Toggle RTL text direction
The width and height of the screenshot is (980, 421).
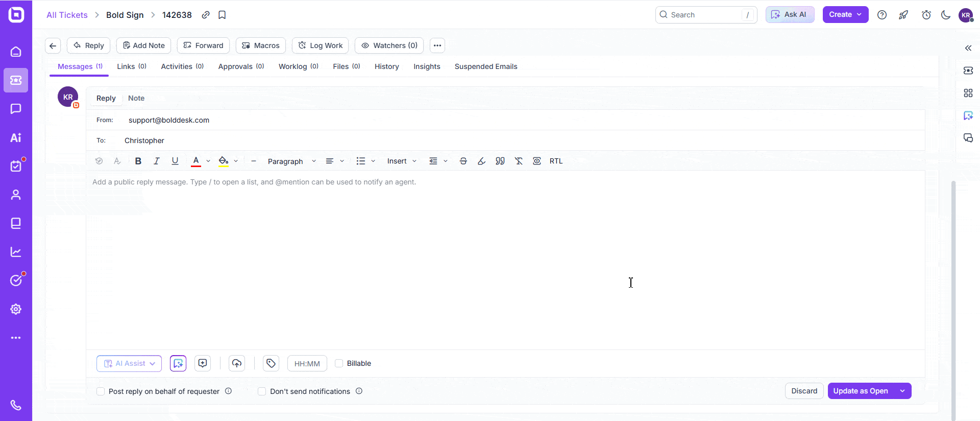(556, 161)
